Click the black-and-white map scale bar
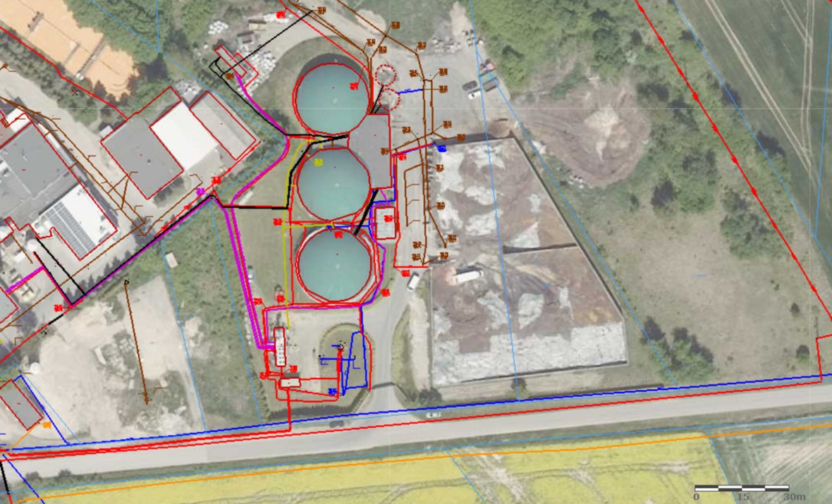The height and width of the screenshot is (504, 832). click(741, 488)
